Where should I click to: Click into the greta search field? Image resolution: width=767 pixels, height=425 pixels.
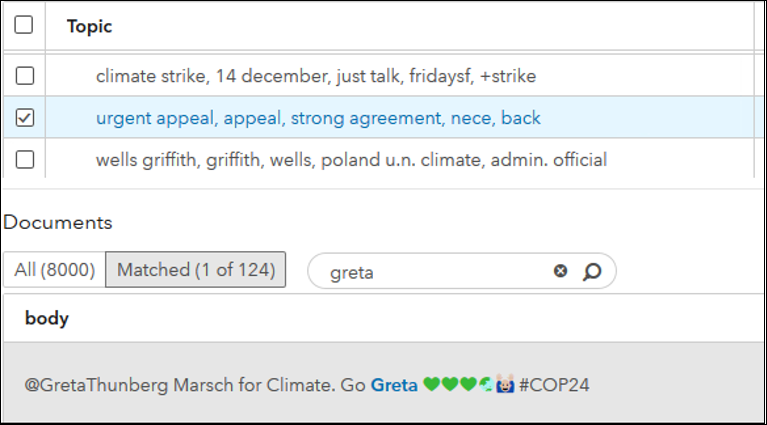point(435,271)
